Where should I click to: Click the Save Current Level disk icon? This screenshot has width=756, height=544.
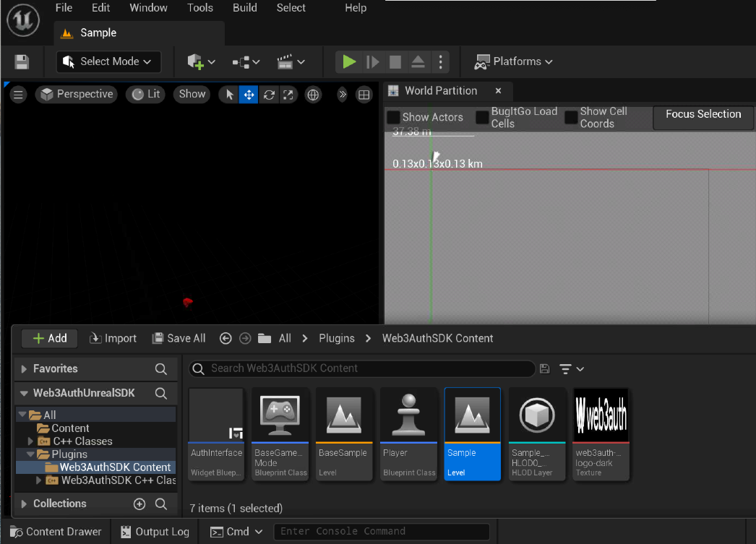[x=22, y=62]
